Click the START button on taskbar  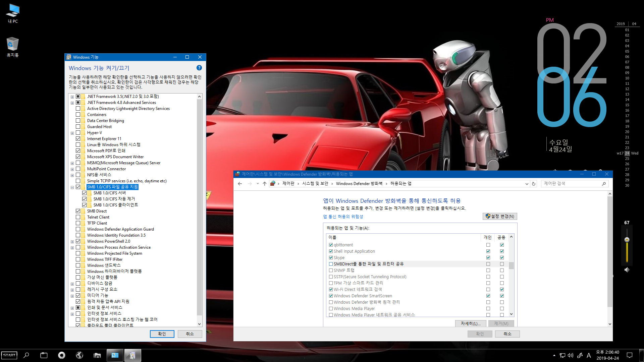[9, 355]
